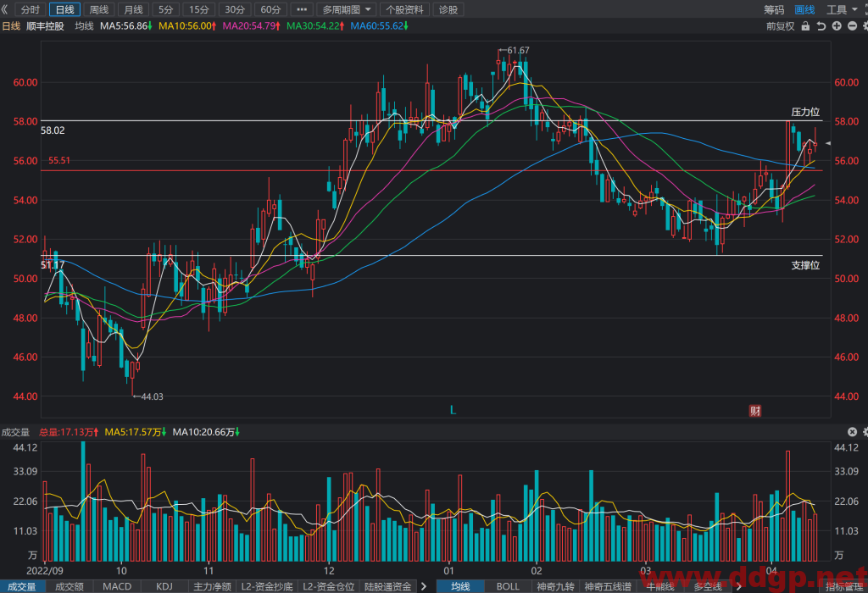
Task: Open the L2-资金抄底 tab
Action: pos(267,586)
